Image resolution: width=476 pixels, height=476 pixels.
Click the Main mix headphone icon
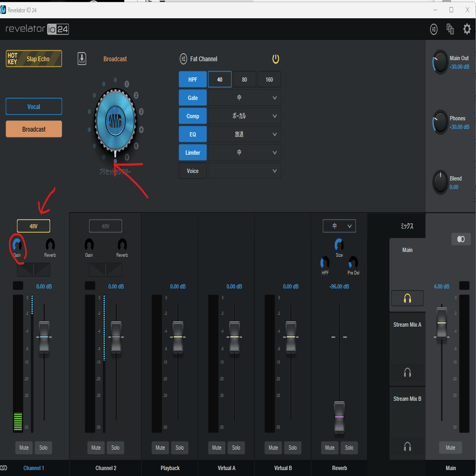[407, 298]
